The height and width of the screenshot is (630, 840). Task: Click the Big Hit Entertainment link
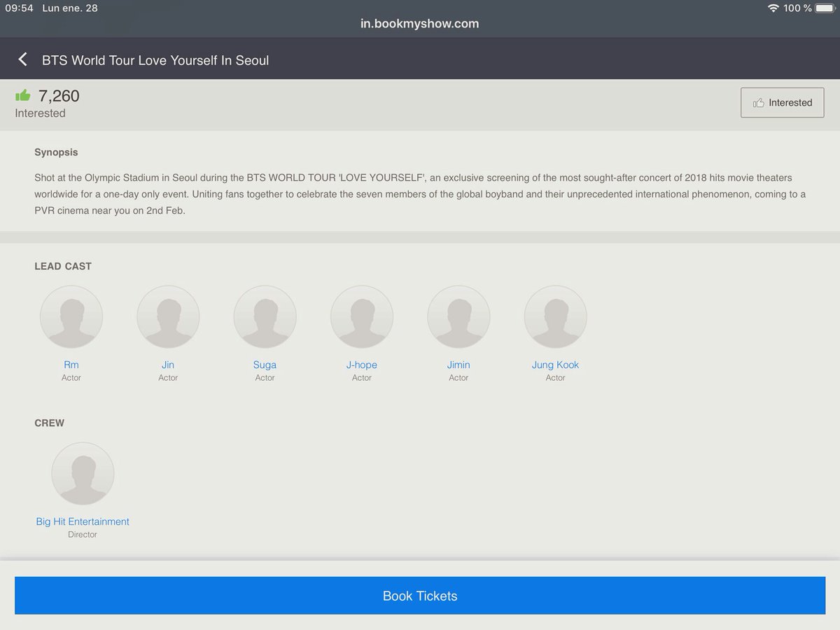coord(83,521)
